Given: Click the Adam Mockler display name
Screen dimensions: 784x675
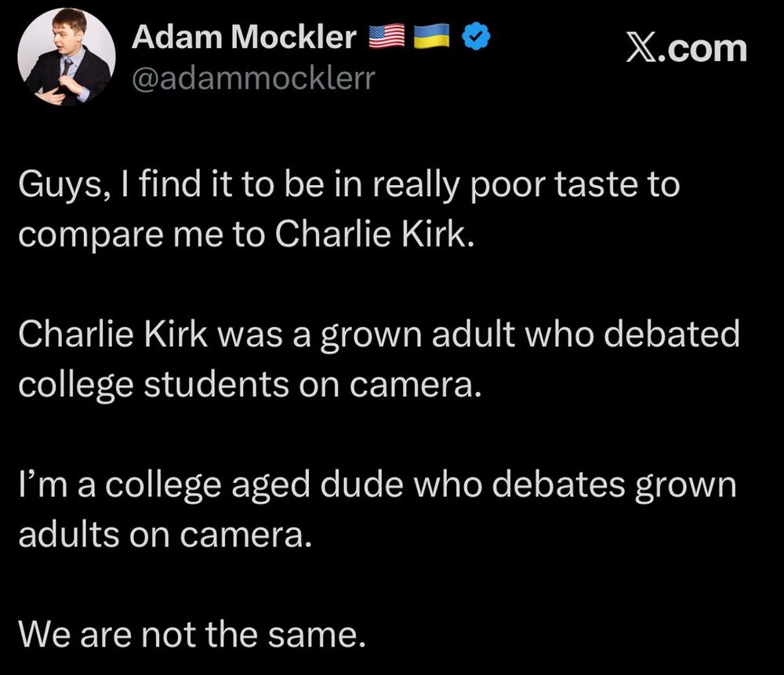Looking at the screenshot, I should click(244, 37).
